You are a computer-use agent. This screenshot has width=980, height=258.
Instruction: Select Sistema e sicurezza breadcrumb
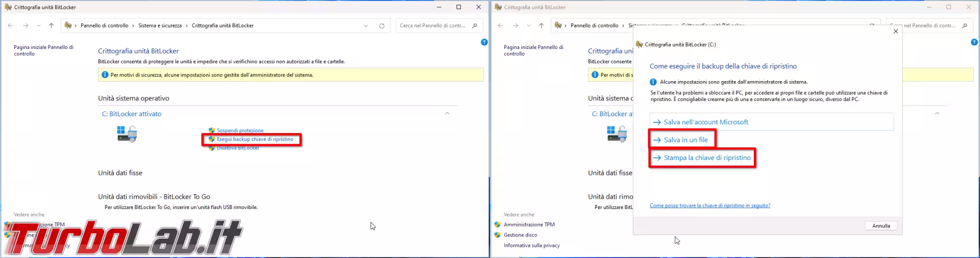click(x=160, y=25)
